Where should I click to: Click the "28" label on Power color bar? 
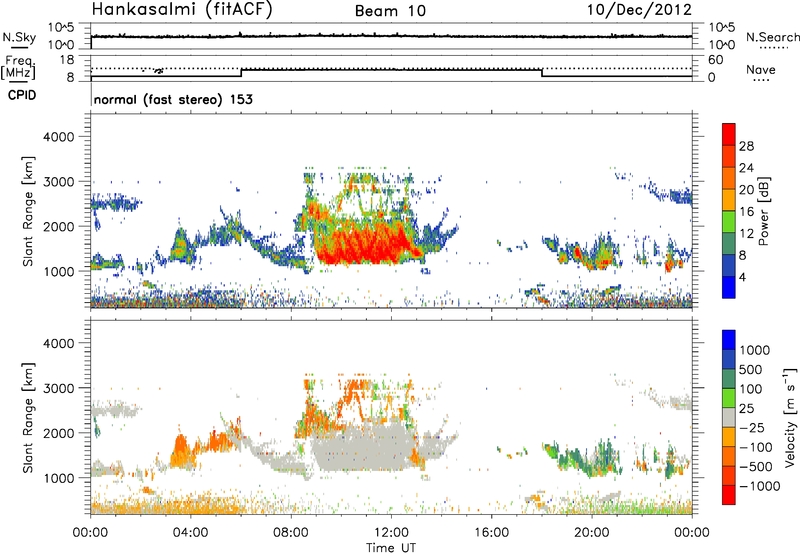pos(746,146)
